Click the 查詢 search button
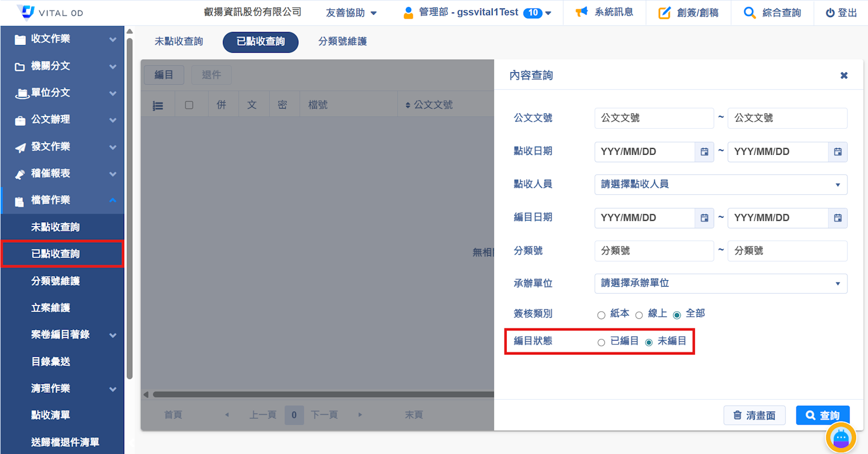Screen dimensions: 868x454 [x=822, y=415]
